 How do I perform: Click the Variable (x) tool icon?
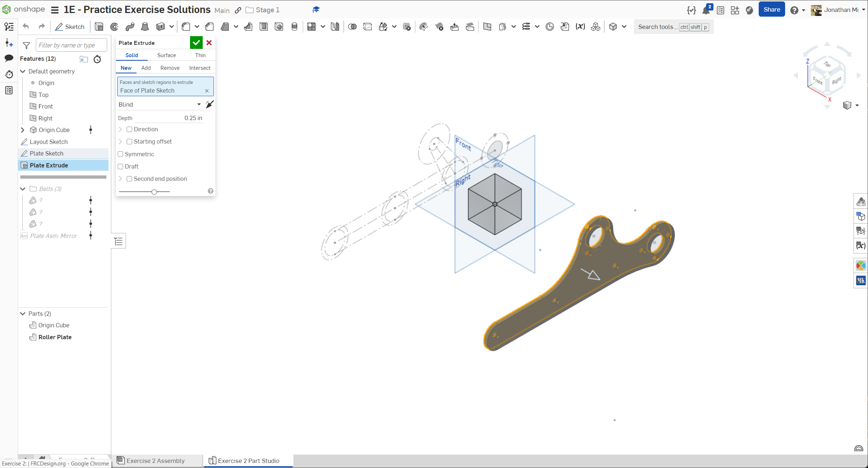580,27
